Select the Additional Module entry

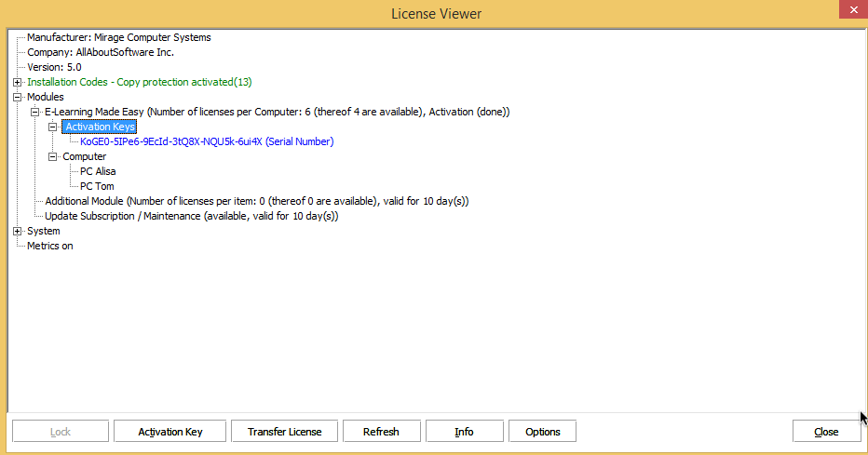point(257,202)
